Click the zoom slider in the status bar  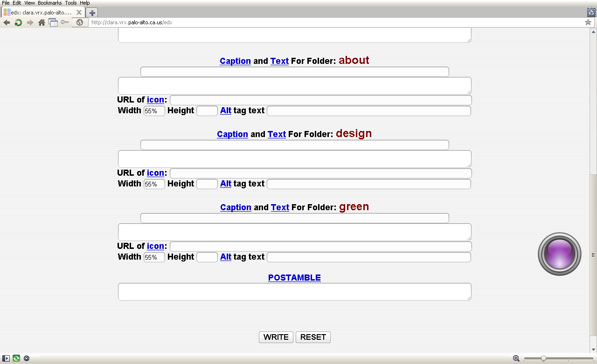[x=543, y=358]
